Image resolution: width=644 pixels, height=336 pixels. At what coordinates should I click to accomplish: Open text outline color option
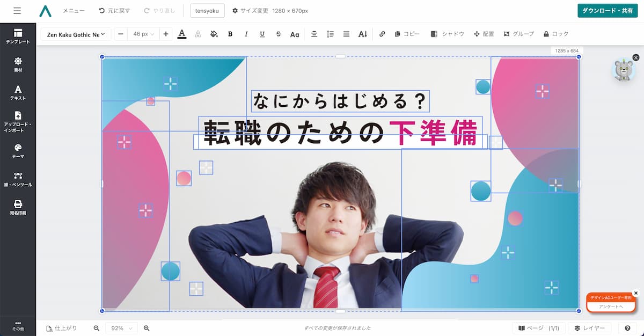point(198,34)
